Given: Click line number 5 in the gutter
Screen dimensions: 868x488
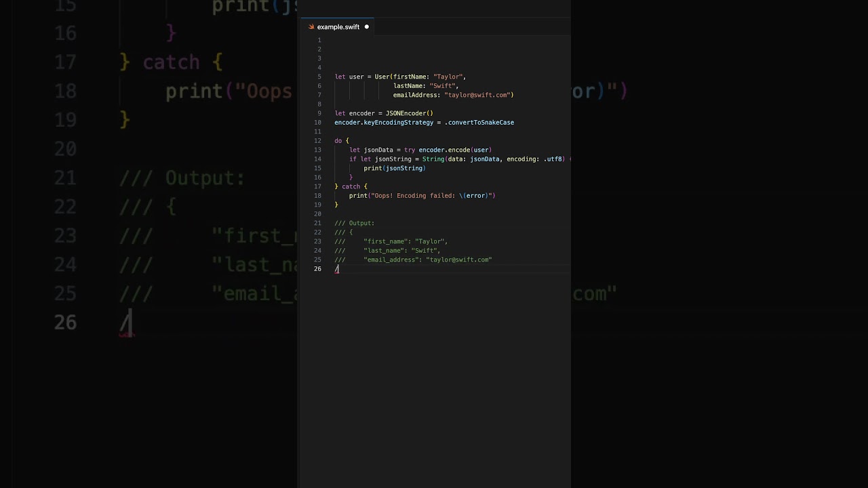Looking at the screenshot, I should pos(319,77).
